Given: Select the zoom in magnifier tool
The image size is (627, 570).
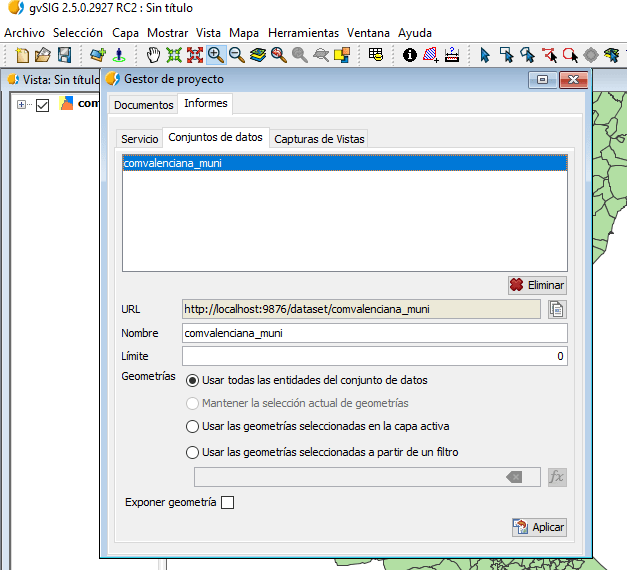Looking at the screenshot, I should pos(215,55).
